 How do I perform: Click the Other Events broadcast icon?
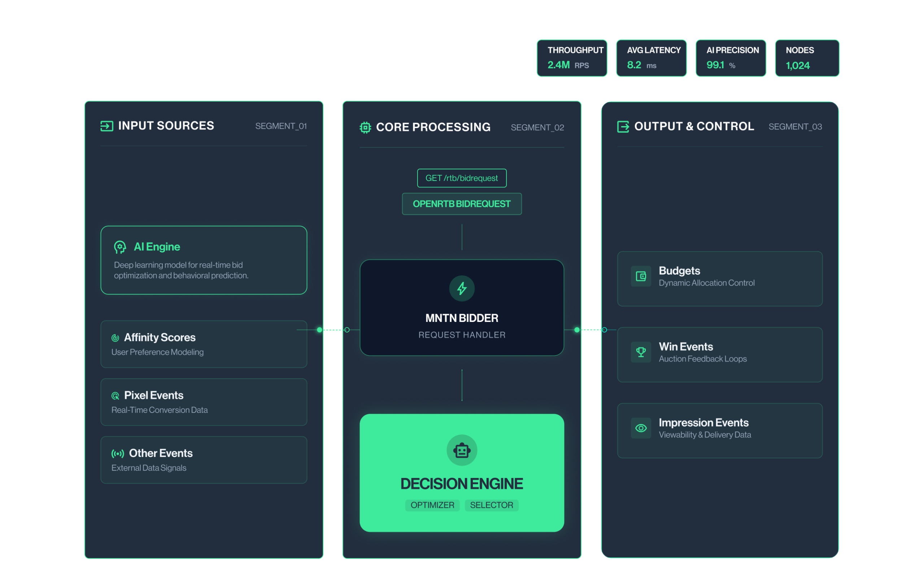(x=117, y=454)
